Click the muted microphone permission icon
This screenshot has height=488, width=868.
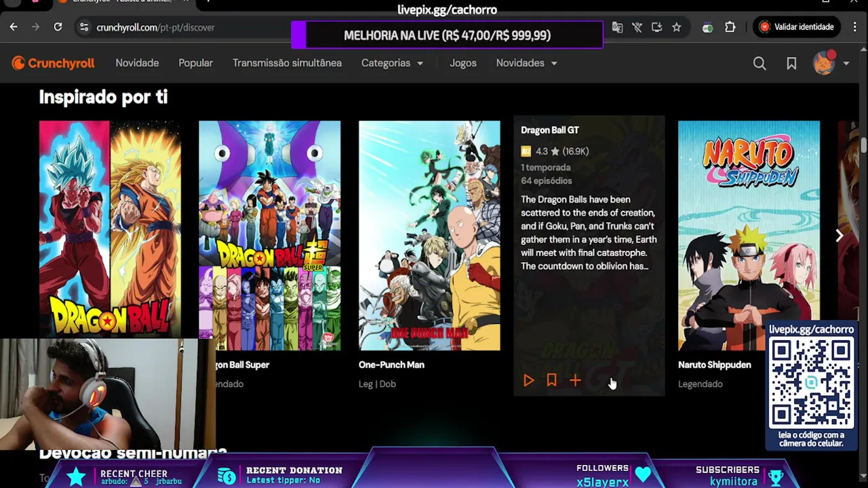[x=637, y=27]
